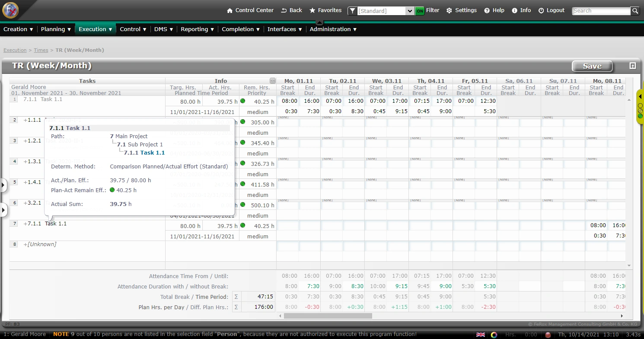Collapse the Info column with the arrow

coord(272,81)
